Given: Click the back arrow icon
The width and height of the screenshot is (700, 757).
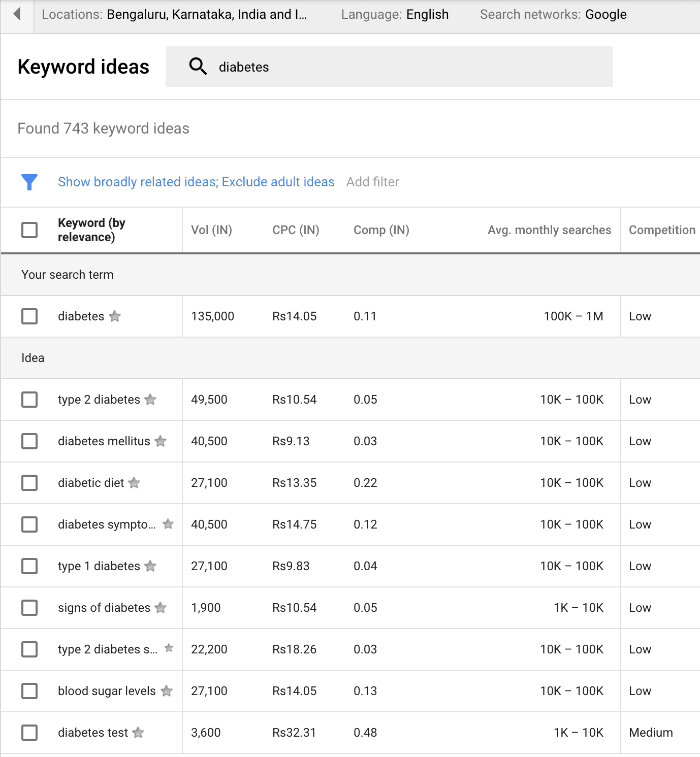Looking at the screenshot, I should pos(17,14).
